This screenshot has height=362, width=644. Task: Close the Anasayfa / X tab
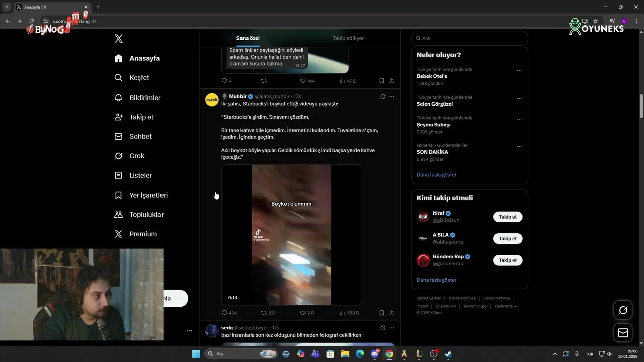coord(86,7)
